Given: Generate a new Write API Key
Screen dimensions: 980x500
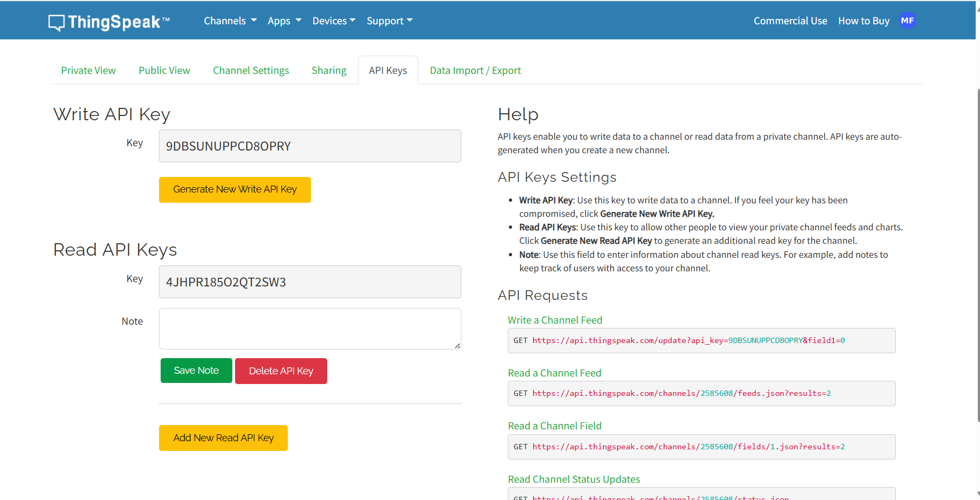Looking at the screenshot, I should [x=235, y=190].
